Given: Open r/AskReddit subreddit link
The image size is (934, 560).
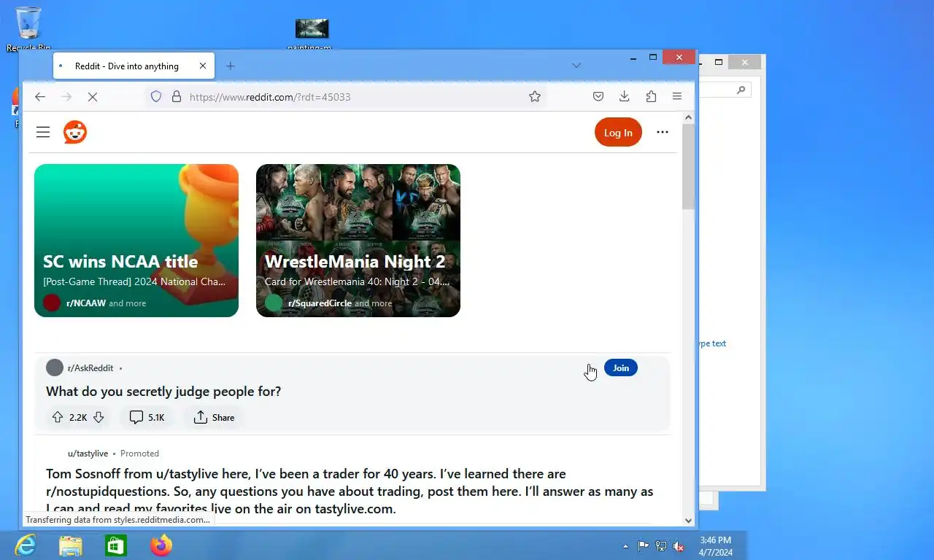Looking at the screenshot, I should click(x=90, y=368).
